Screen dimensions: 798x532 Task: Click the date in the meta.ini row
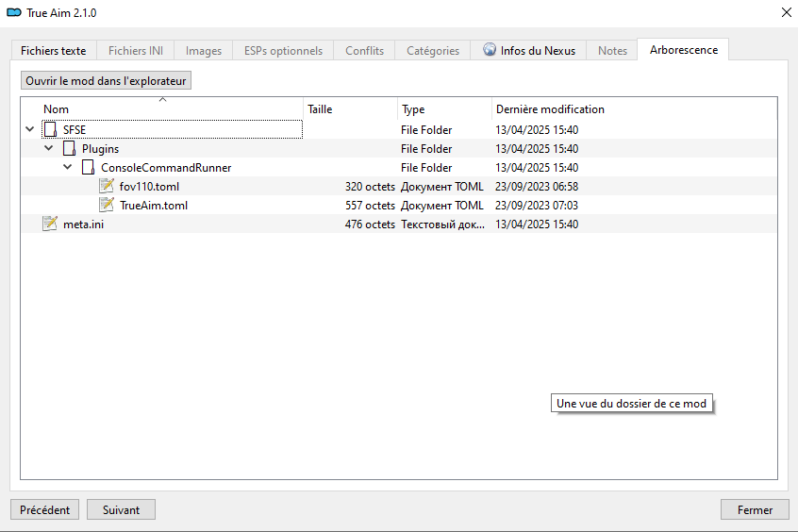point(537,224)
